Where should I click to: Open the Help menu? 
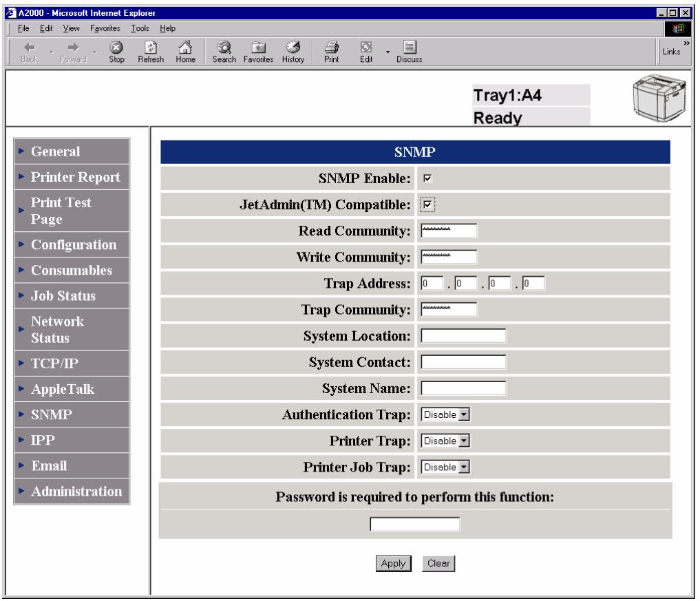point(167,28)
